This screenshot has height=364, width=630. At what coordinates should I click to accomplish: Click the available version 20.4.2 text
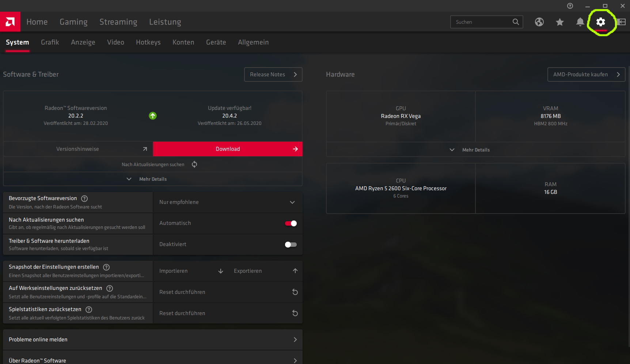click(229, 116)
